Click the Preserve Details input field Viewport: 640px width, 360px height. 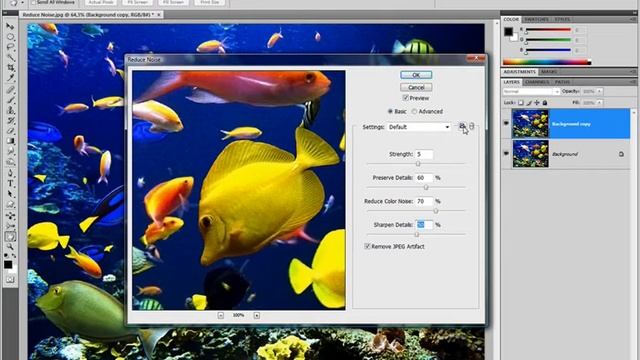click(x=424, y=178)
